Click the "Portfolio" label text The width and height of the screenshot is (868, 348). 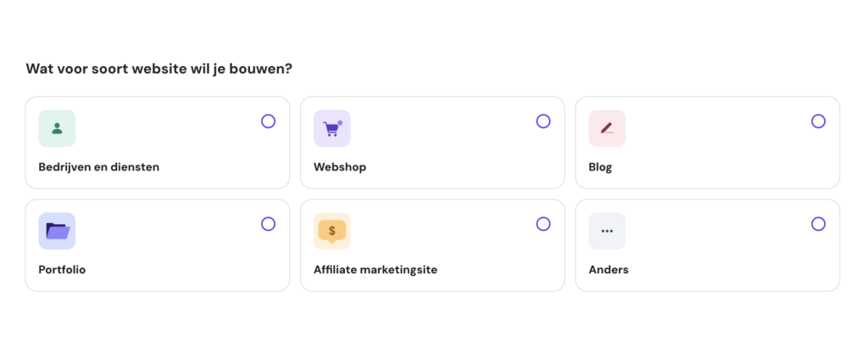click(x=62, y=270)
